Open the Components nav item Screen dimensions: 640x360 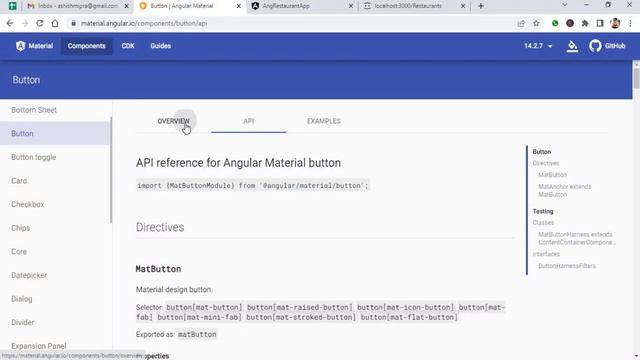coord(87,46)
